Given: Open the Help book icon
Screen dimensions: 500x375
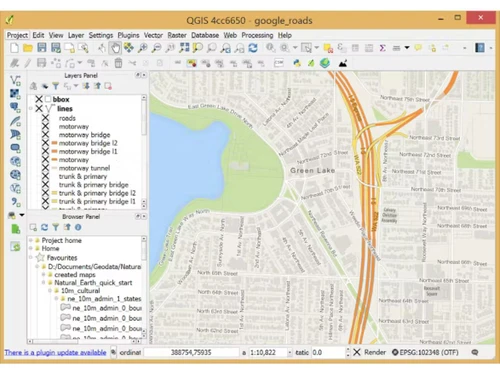Looking at the screenshot, I should (x=480, y=48).
